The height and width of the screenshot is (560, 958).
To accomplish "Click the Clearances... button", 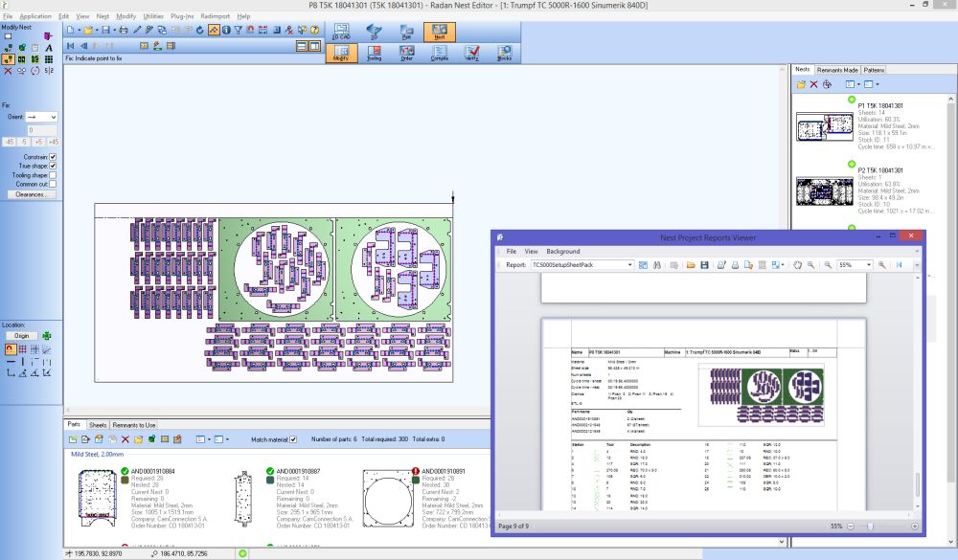I will pos(31,194).
